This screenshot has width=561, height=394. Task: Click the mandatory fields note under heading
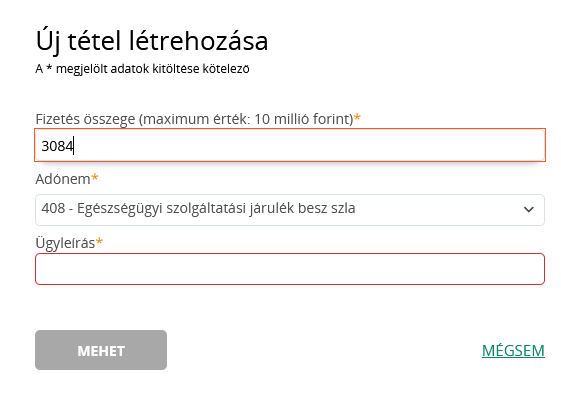[x=142, y=69]
